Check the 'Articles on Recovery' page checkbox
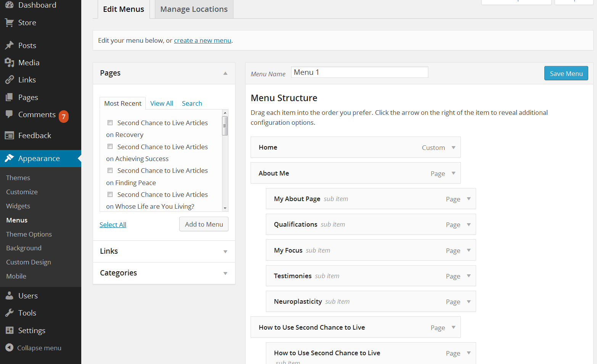Image resolution: width=597 pixels, height=364 pixels. tap(110, 123)
